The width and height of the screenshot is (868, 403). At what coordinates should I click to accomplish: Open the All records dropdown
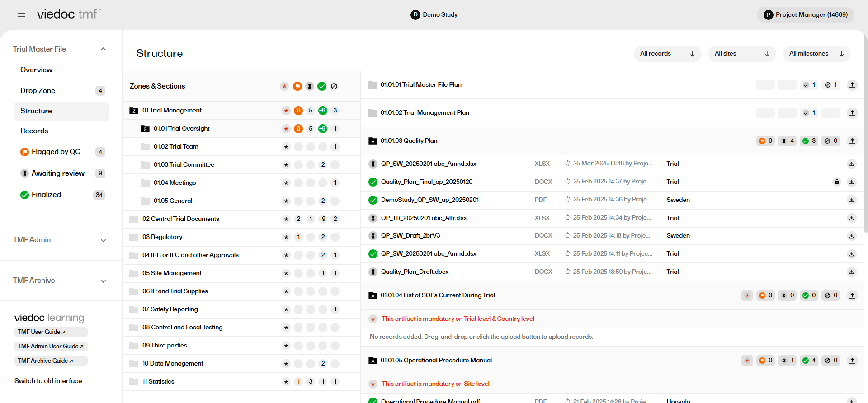[667, 54]
